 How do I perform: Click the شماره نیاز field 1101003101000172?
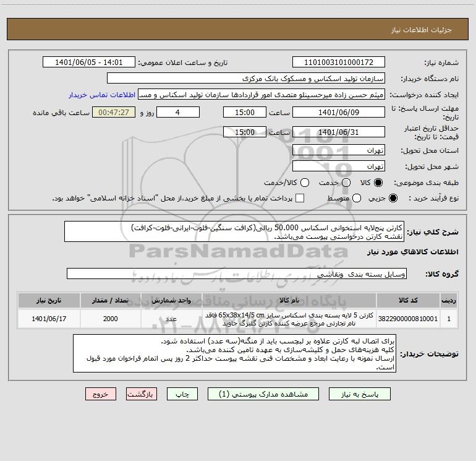click(339, 62)
